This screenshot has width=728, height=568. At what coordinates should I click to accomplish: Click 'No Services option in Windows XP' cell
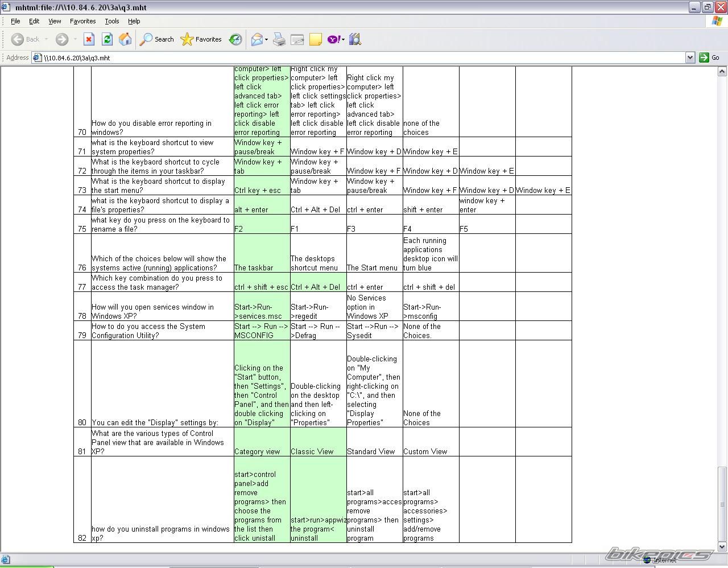tap(374, 307)
